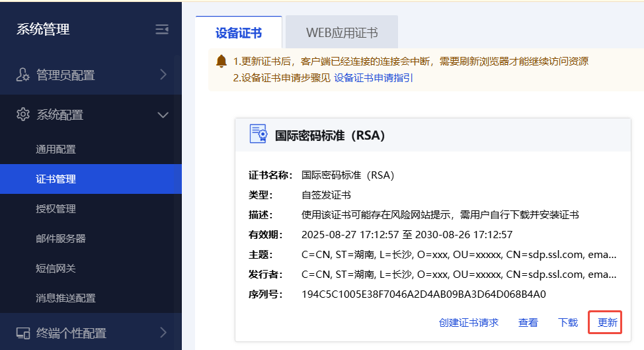Image resolution: width=644 pixels, height=350 pixels.
Task: Click 创建证书请求 for the RSA certificate
Action: 468,323
